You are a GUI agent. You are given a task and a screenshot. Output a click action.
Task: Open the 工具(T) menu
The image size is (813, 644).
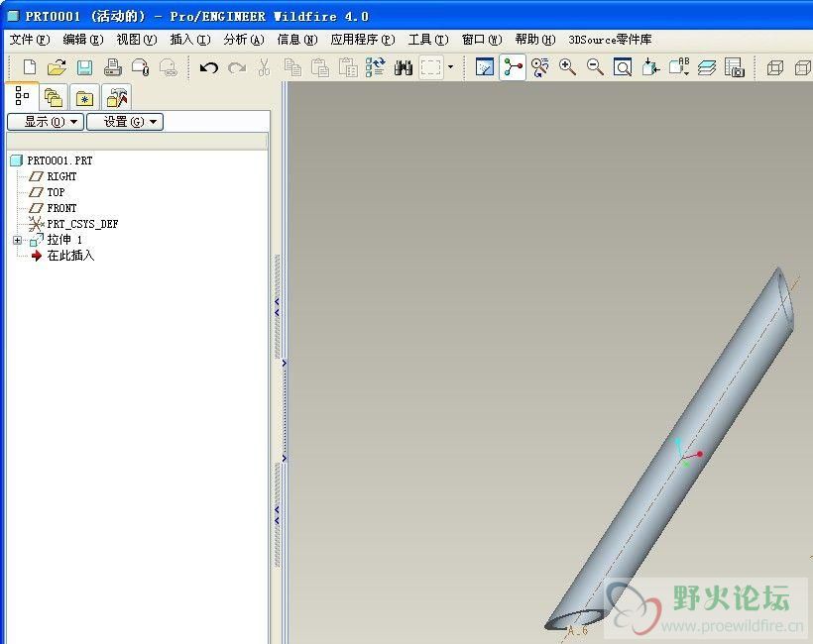(x=428, y=40)
